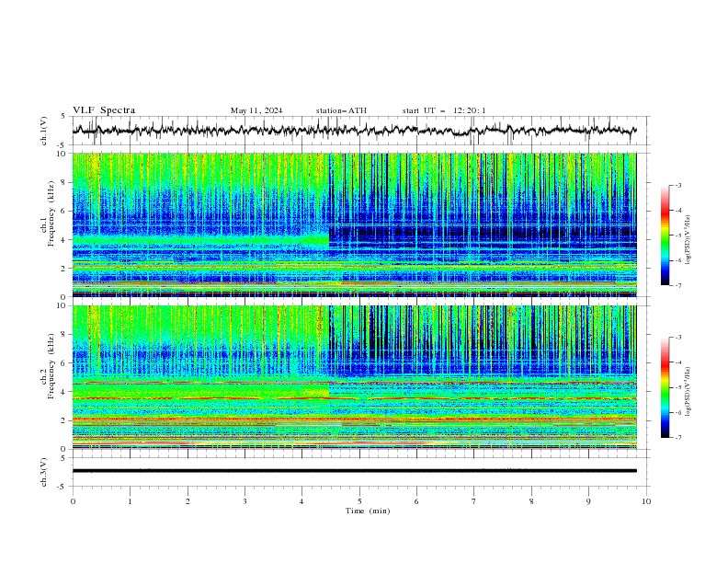Click the "VLF Spectra" title text
The height and width of the screenshot is (563, 728).
pyautogui.click(x=104, y=110)
